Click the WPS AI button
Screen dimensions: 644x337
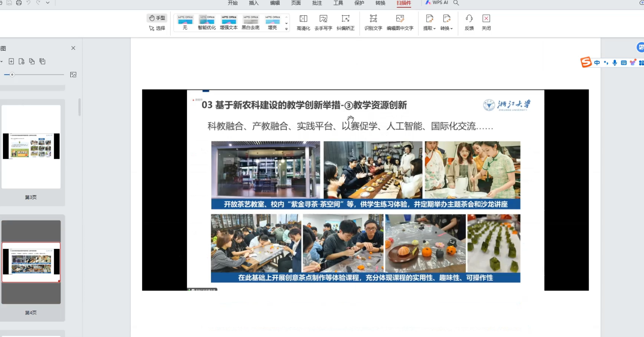437,3
